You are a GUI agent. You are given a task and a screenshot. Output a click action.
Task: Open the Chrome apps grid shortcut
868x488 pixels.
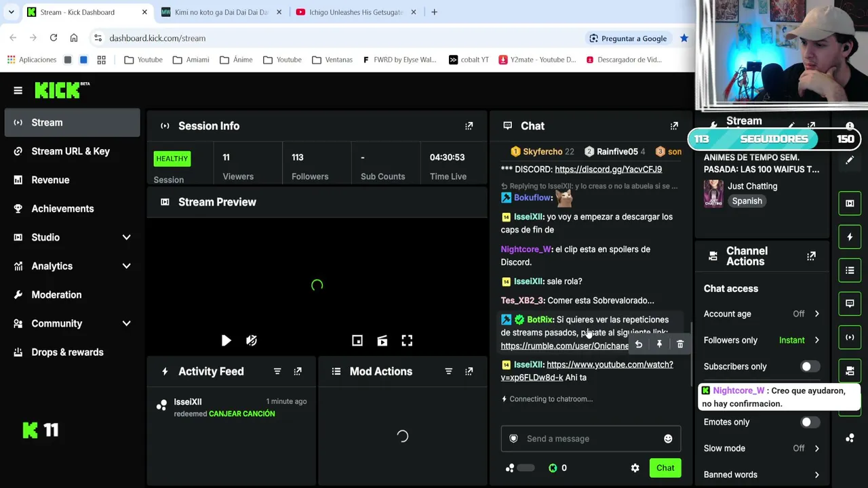coord(101,60)
